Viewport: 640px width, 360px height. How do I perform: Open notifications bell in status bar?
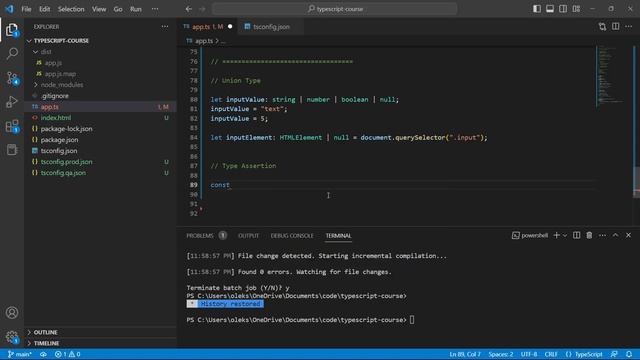629,354
